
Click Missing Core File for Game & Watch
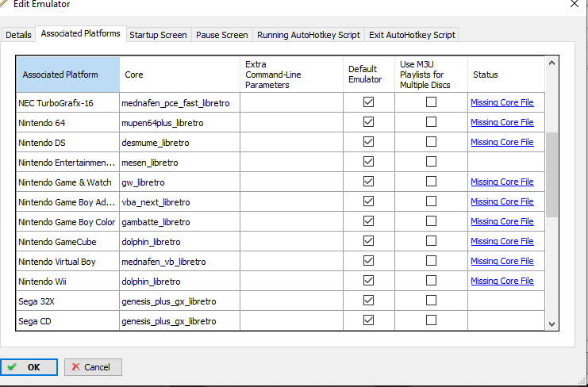(502, 182)
